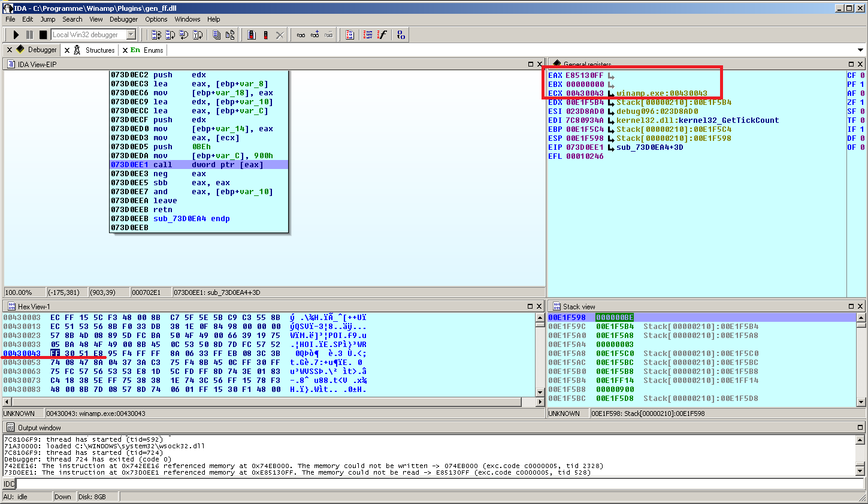
Task: Float the Output window panel
Action: (x=860, y=427)
